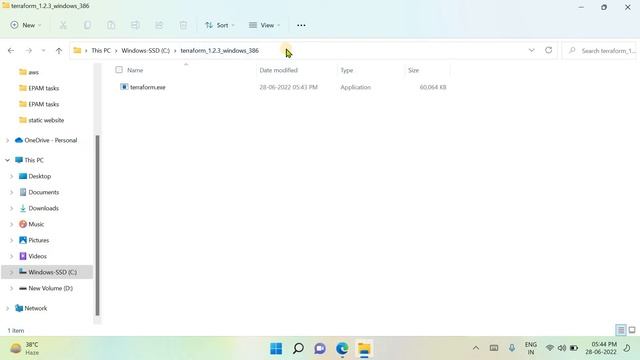Click the Delete trash icon

point(183,25)
